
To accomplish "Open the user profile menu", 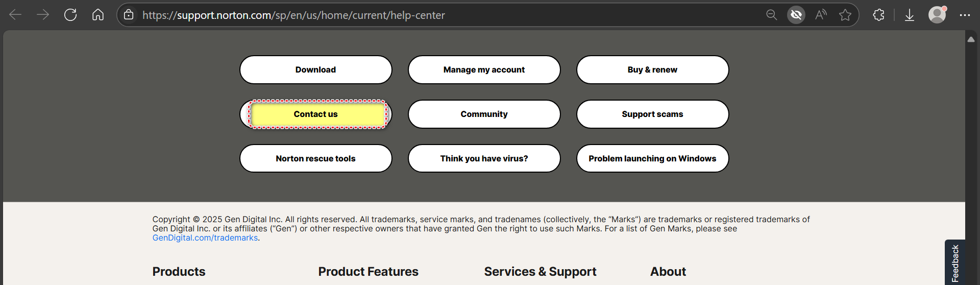I will [x=937, y=15].
